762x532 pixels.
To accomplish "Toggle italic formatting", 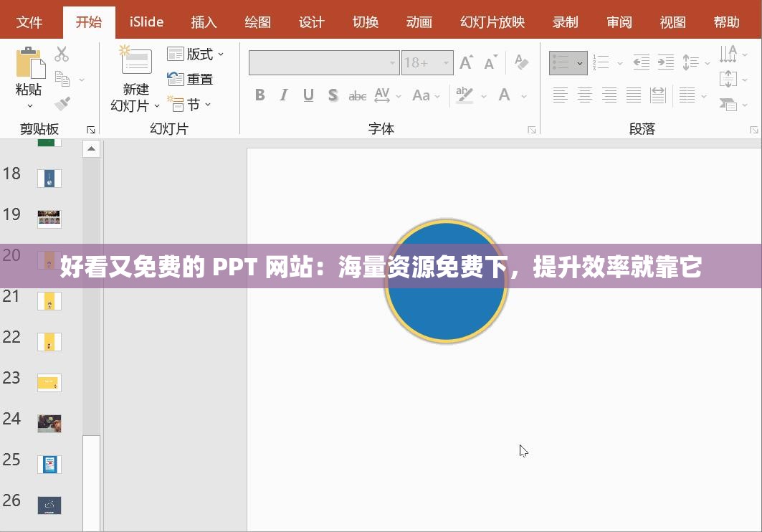I will tap(284, 95).
